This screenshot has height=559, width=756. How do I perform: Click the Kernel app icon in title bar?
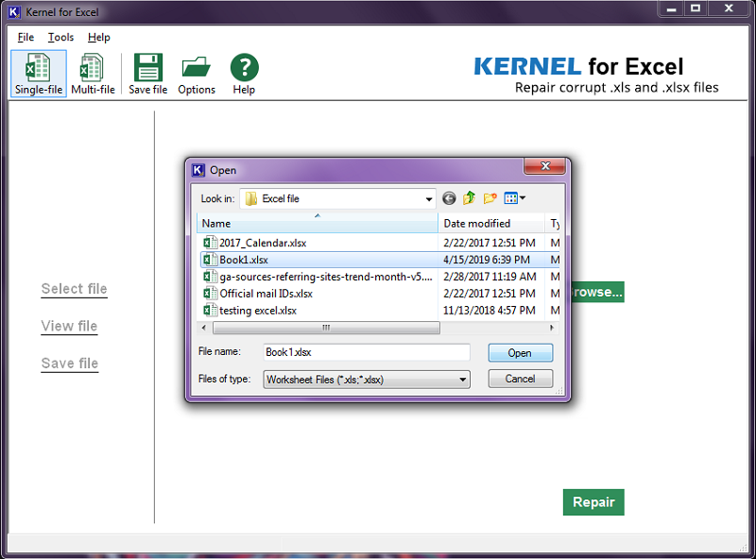14,12
